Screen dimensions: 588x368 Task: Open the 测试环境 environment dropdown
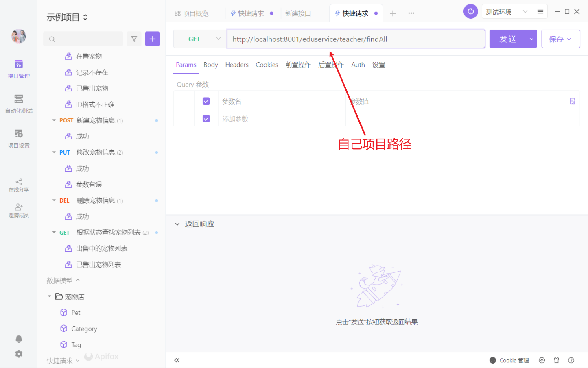click(x=506, y=11)
